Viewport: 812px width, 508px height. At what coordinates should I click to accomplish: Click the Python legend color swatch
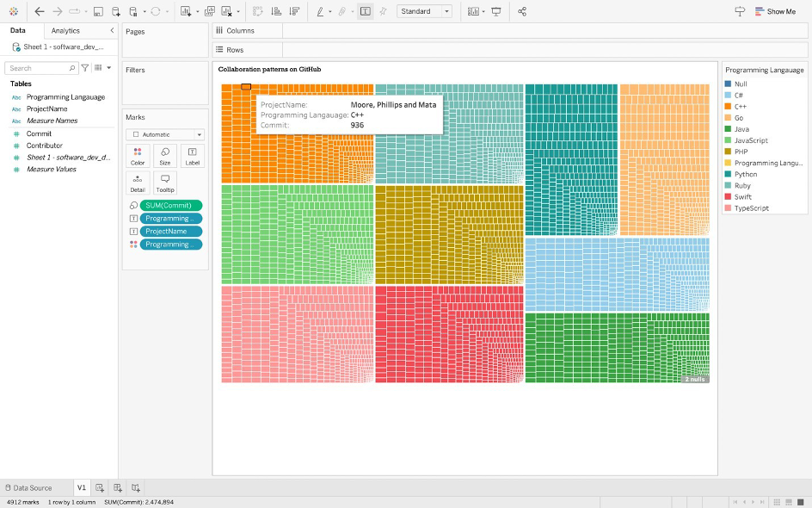click(x=728, y=174)
